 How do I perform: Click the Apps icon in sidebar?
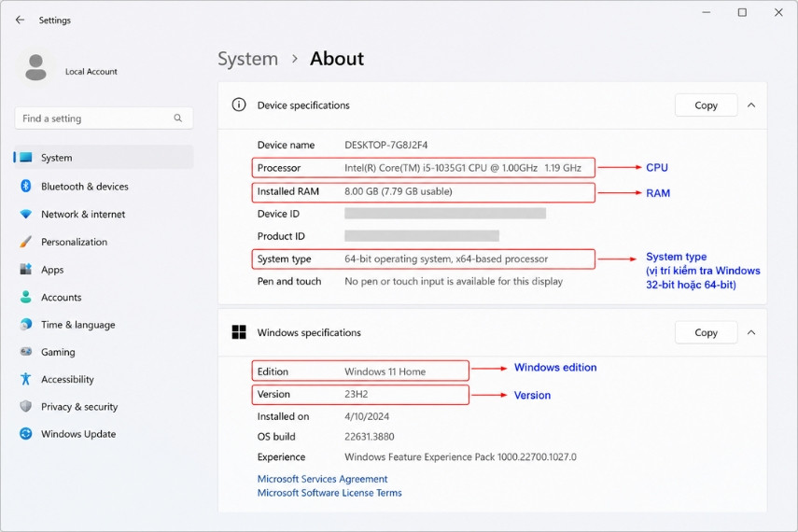point(26,269)
